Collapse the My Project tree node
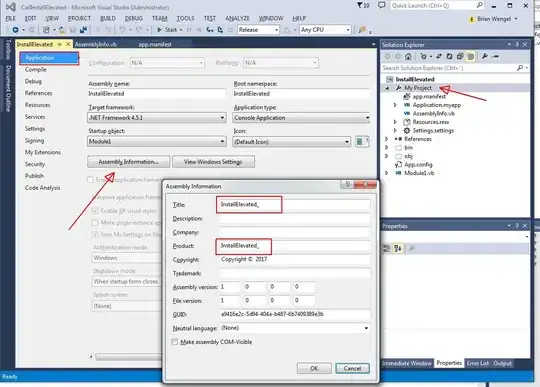540x387 pixels. [387, 88]
